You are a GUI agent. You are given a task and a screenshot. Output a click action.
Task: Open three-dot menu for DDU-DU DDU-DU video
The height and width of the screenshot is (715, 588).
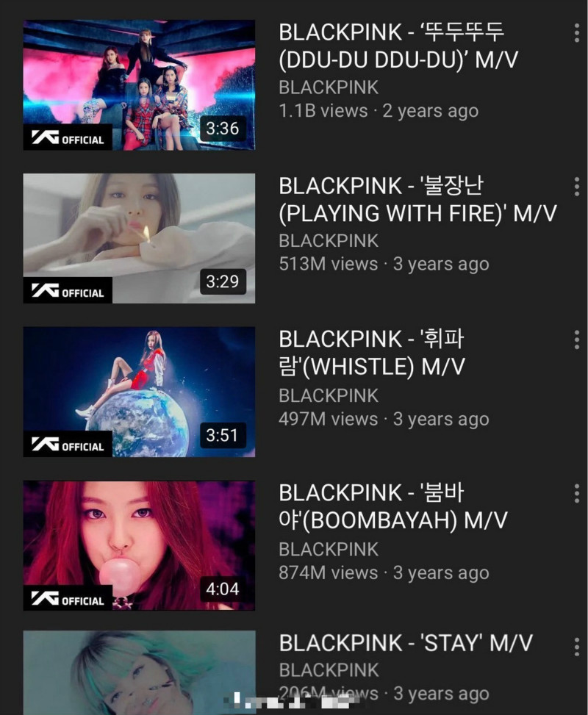pyautogui.click(x=577, y=33)
